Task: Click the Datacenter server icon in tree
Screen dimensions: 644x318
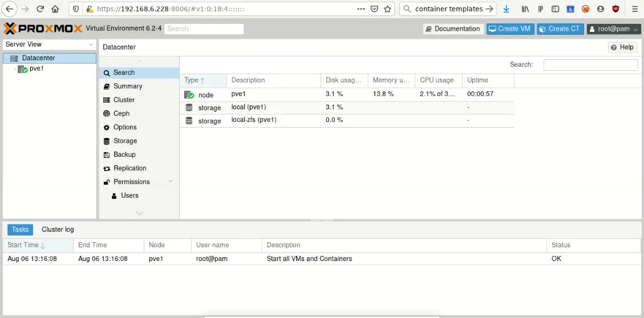Action: [x=14, y=58]
